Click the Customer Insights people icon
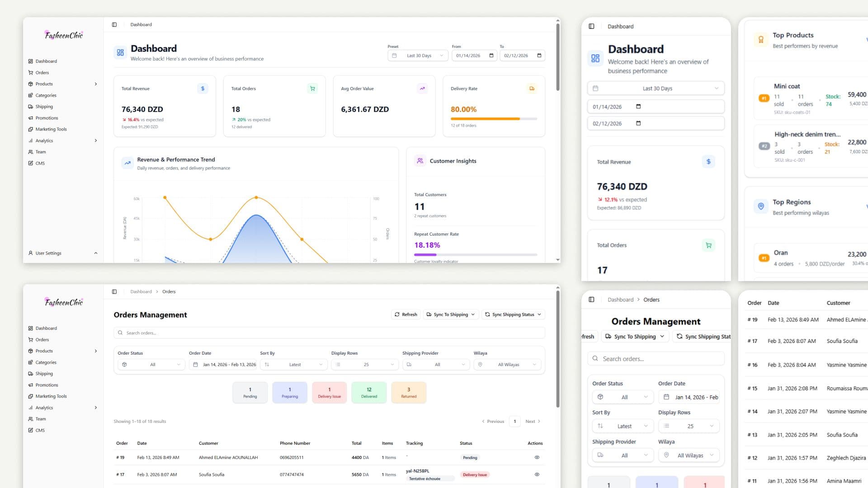The height and width of the screenshot is (488, 868). point(420,161)
